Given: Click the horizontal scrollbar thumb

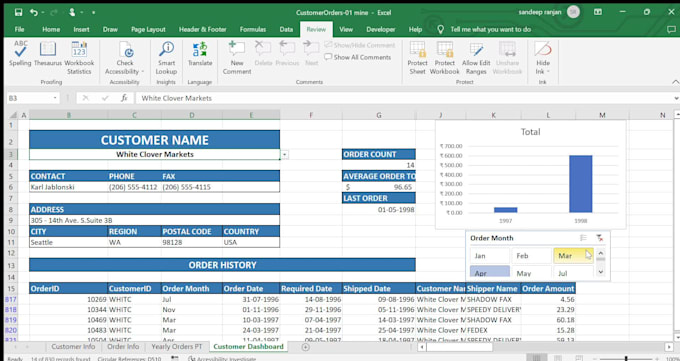Looking at the screenshot, I should click(x=460, y=347).
